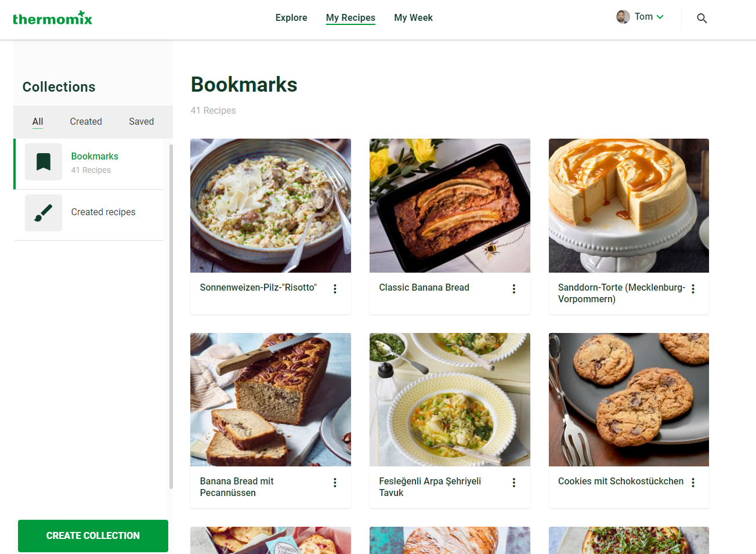Click Tom's profile avatar
This screenshot has height=554, width=756.
pos(623,17)
